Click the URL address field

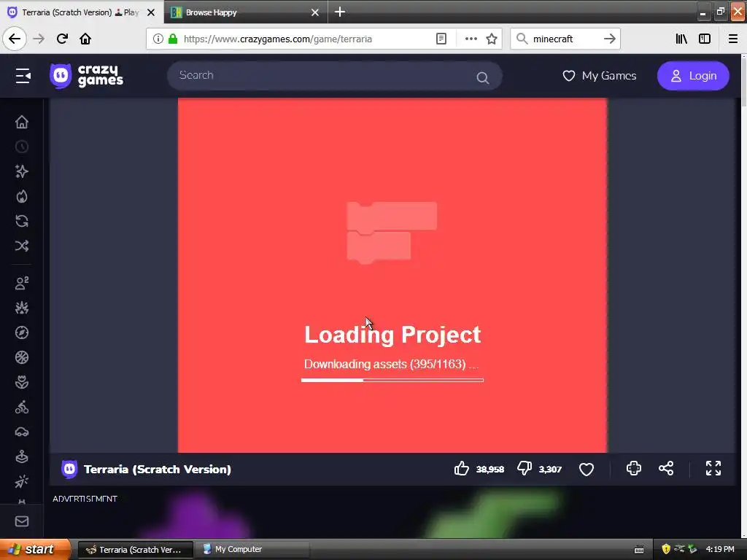pos(305,39)
